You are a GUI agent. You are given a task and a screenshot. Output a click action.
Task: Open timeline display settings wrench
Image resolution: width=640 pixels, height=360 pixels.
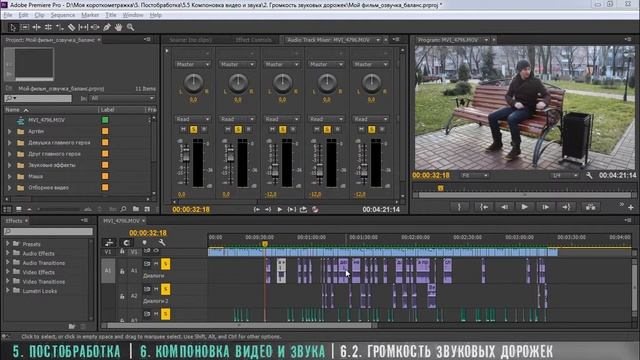[x=162, y=242]
